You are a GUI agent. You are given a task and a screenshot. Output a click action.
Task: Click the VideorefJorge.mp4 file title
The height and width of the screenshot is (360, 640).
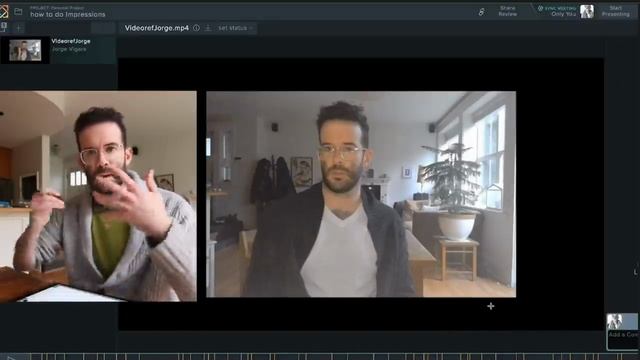click(x=157, y=28)
